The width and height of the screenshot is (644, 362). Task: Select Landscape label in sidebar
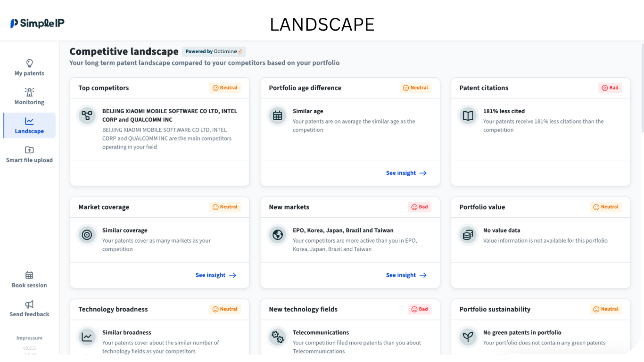click(x=29, y=132)
